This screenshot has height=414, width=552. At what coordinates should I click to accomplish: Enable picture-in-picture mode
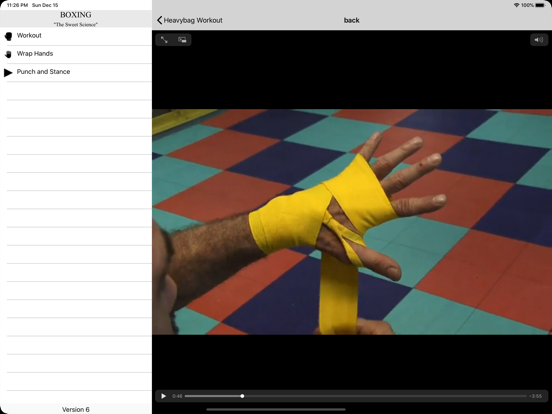(x=182, y=40)
